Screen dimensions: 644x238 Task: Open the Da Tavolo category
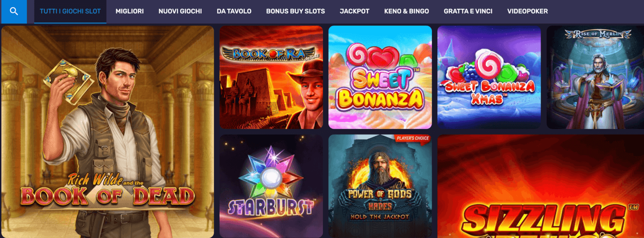click(234, 11)
